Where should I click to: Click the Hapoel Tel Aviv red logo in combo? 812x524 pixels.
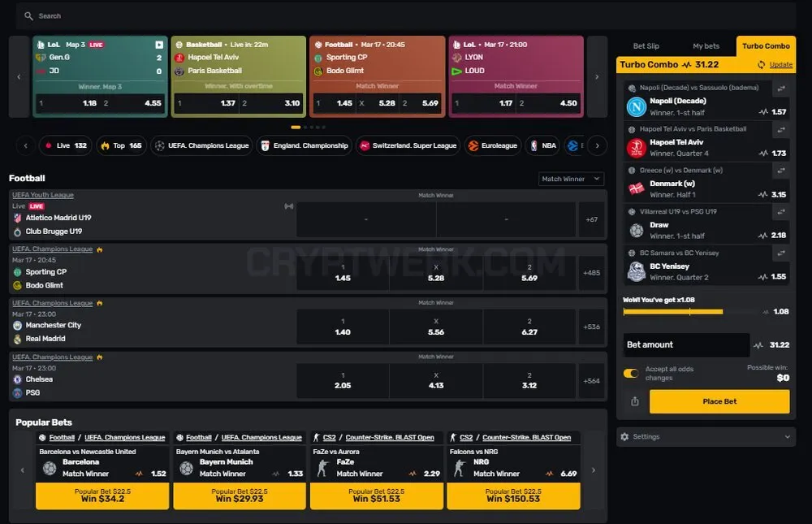coord(637,148)
